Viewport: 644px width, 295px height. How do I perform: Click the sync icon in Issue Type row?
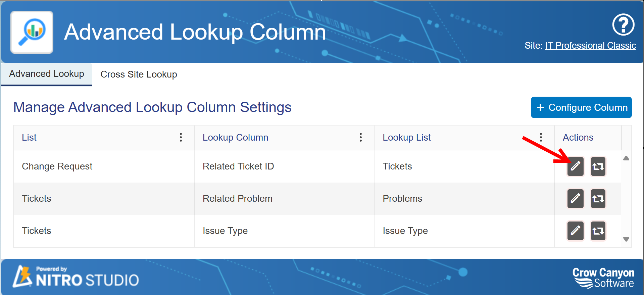coord(598,231)
